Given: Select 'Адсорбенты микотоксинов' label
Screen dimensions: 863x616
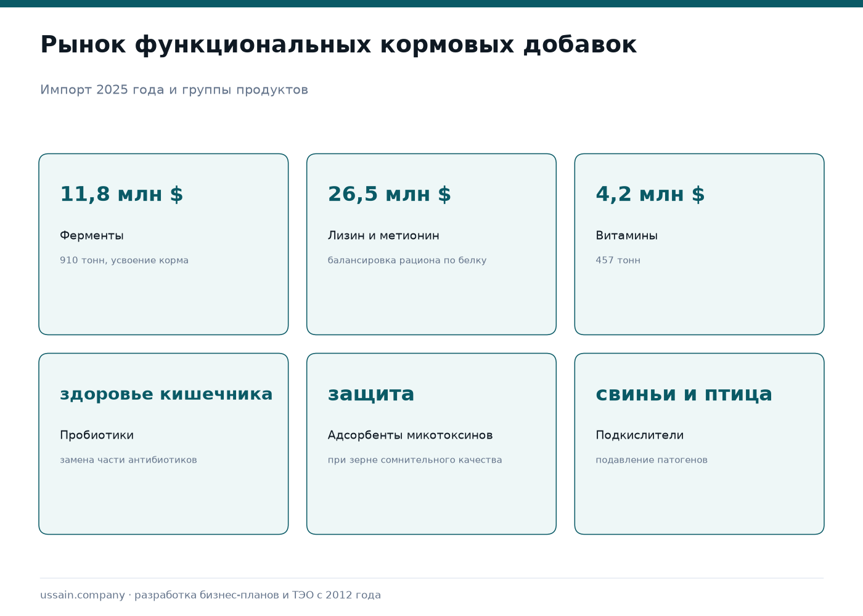Looking at the screenshot, I should click(411, 435).
